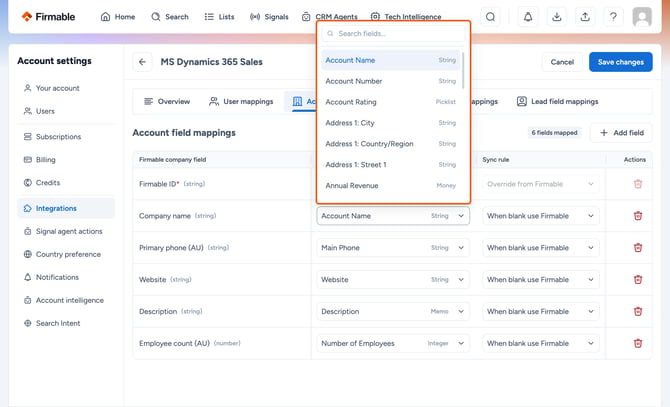Open Description CRM field dropdown
Image resolution: width=670 pixels, height=407 pixels.
pyautogui.click(x=393, y=312)
